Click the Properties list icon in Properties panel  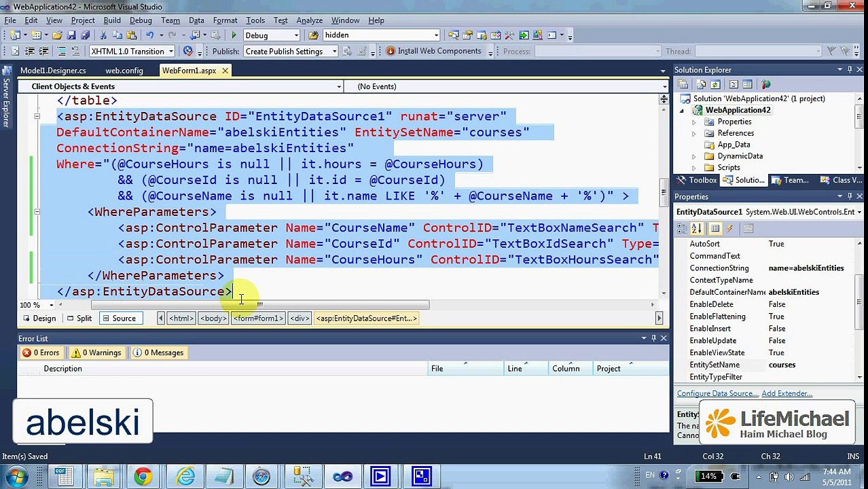(715, 228)
